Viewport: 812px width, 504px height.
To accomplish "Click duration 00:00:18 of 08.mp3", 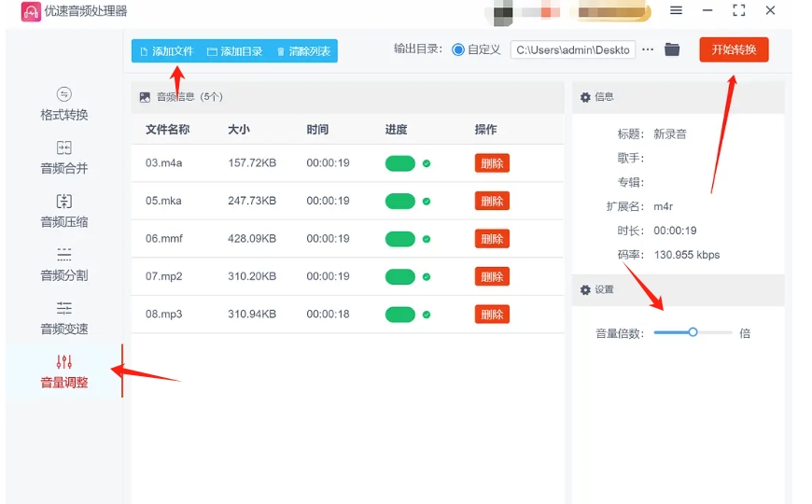I will point(328,314).
